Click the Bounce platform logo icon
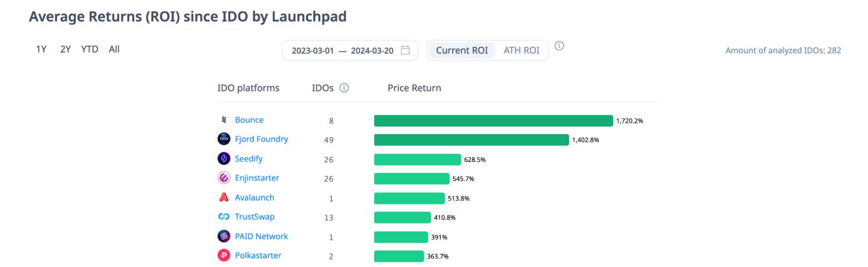Viewport: 868px width, 267px height. tap(223, 120)
